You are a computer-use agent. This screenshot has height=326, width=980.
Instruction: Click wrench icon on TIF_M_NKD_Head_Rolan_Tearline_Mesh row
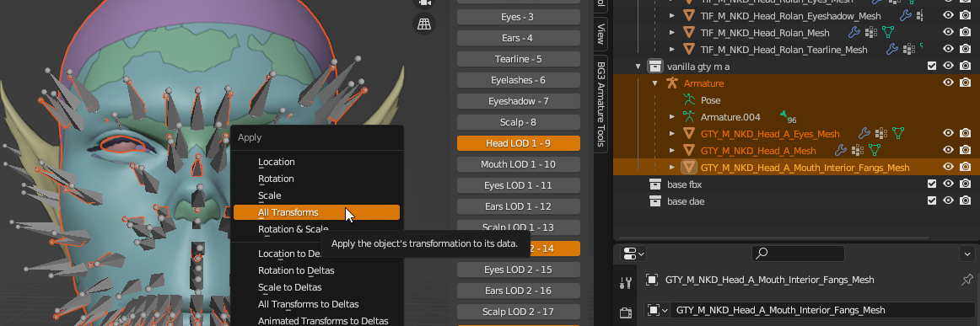click(x=892, y=49)
